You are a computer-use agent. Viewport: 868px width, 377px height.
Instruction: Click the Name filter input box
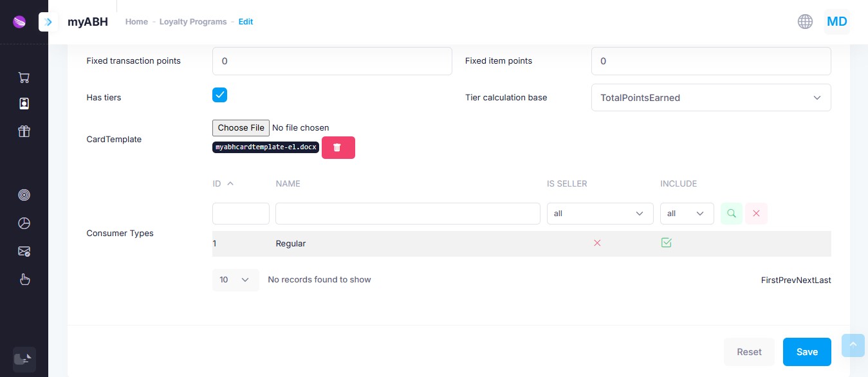click(x=408, y=214)
